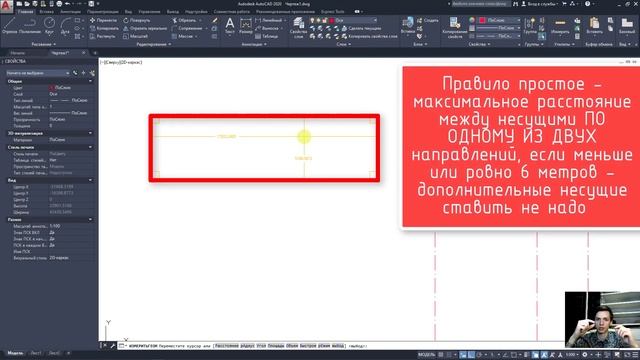Switch to the Вид ribbon tab
This screenshot has height=360, width=640.
coord(129,12)
